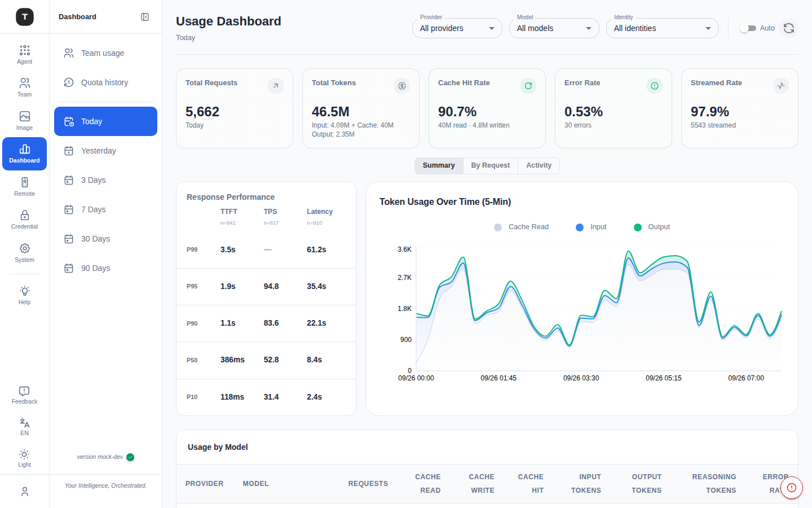Collapse the Dashboard side panel
Image resolution: width=812 pixels, height=508 pixels.
point(145,17)
